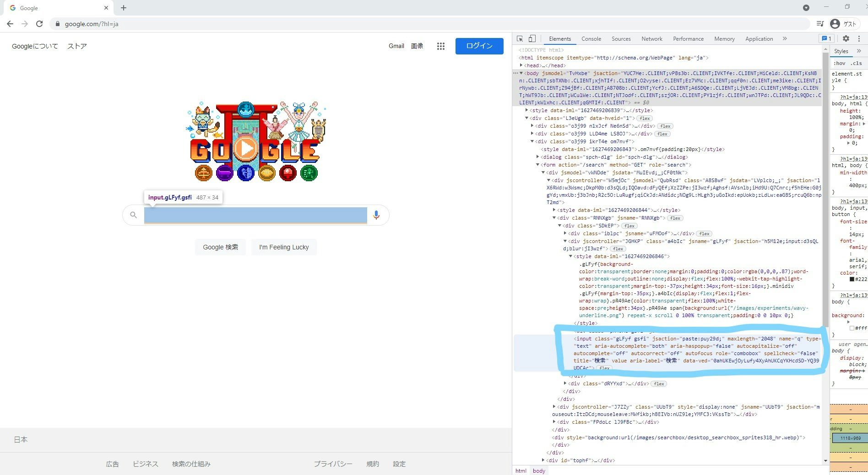This screenshot has width=868, height=475.
Task: Open the 検索の仕組み footer link
Action: (x=191, y=464)
